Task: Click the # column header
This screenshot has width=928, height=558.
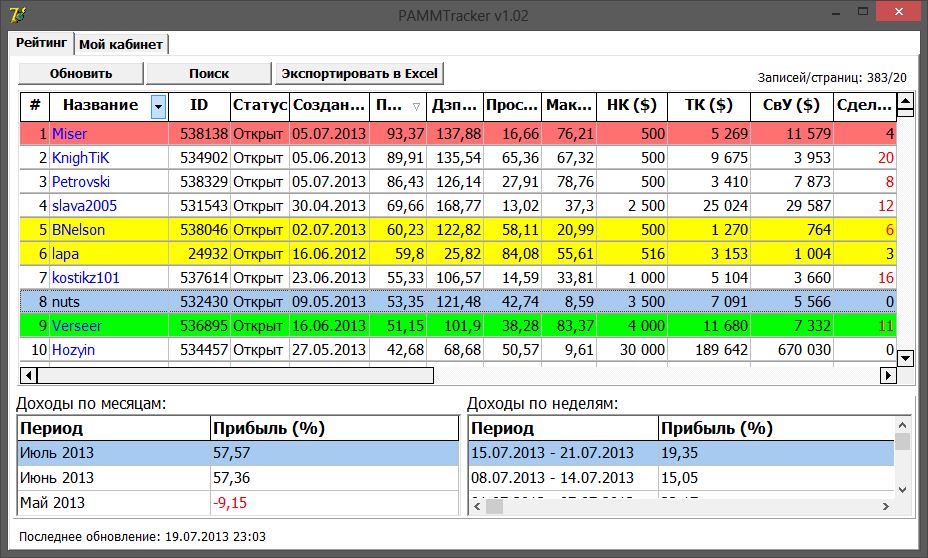Action: [35, 107]
